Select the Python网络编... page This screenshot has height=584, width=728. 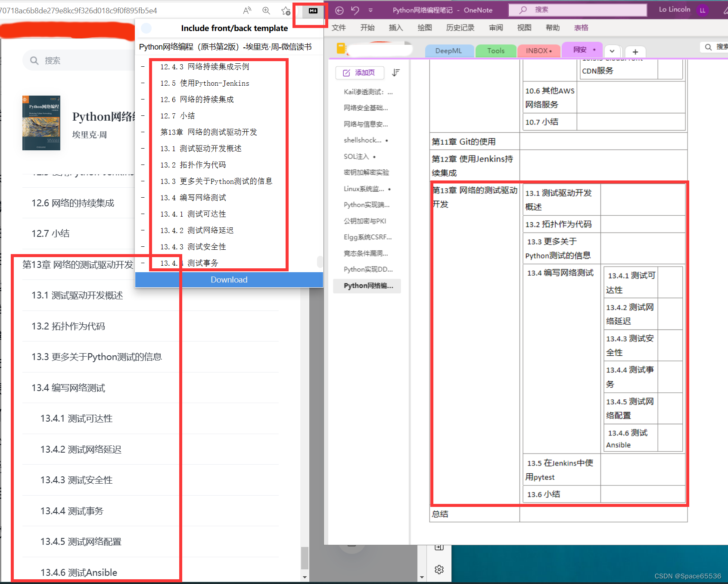tap(367, 286)
